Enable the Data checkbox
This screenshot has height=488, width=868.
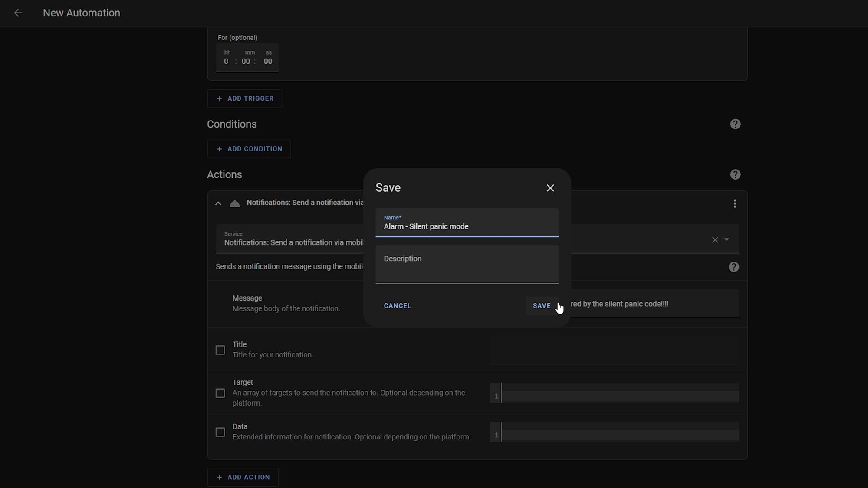(220, 432)
